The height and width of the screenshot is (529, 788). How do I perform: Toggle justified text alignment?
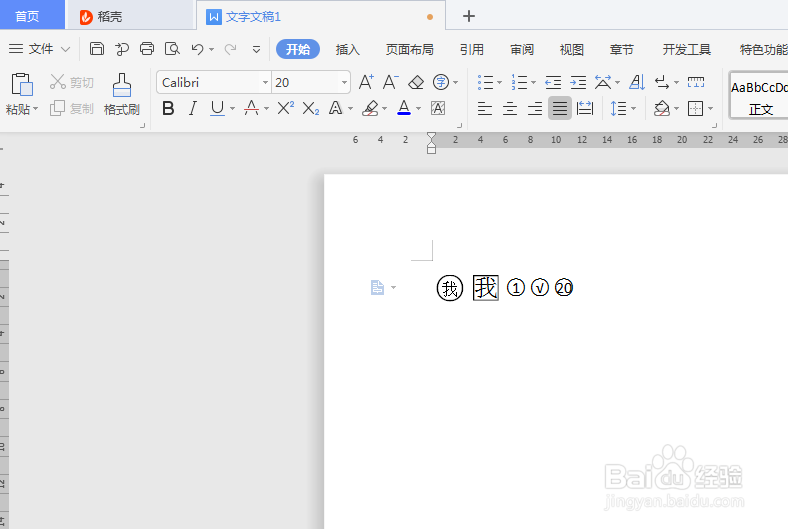click(x=559, y=108)
